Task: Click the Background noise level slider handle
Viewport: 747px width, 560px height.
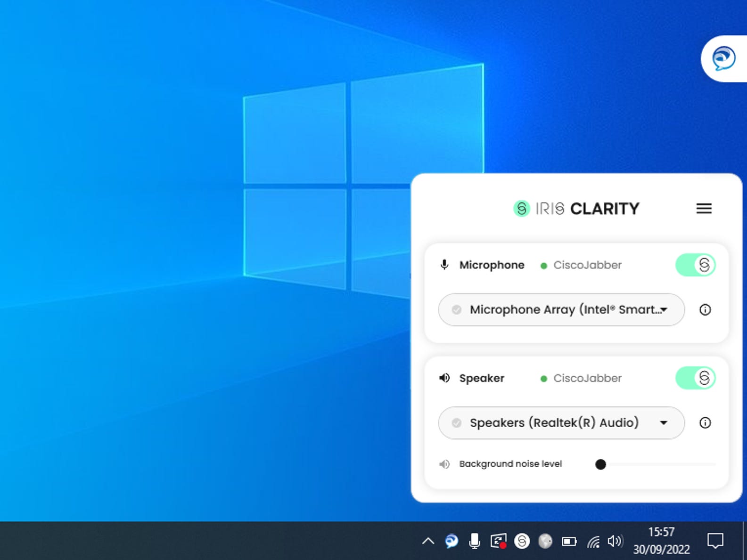Action: (600, 464)
